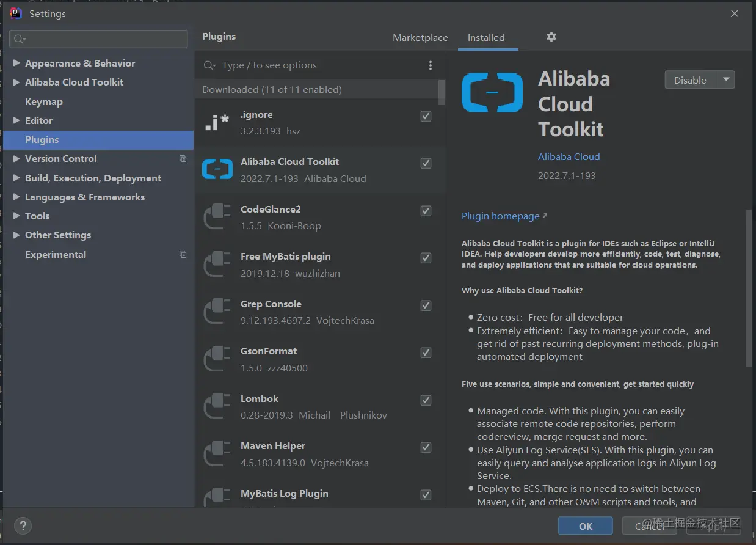Toggle the Grep Console checkbox
This screenshot has height=545, width=756.
point(426,305)
